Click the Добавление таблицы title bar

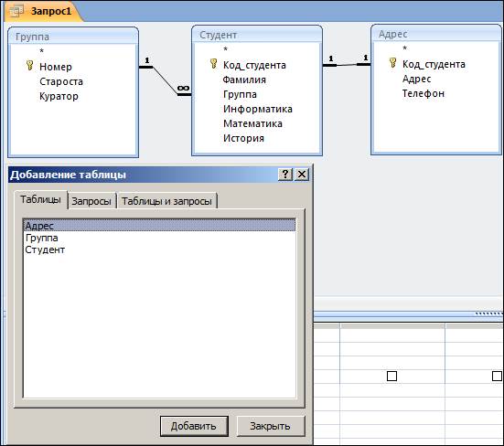(x=142, y=175)
